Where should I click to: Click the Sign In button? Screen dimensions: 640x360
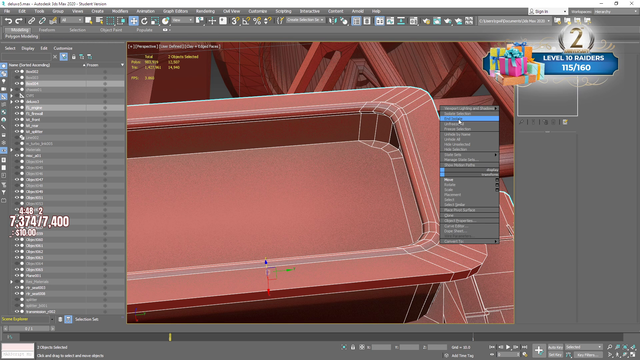(548, 11)
